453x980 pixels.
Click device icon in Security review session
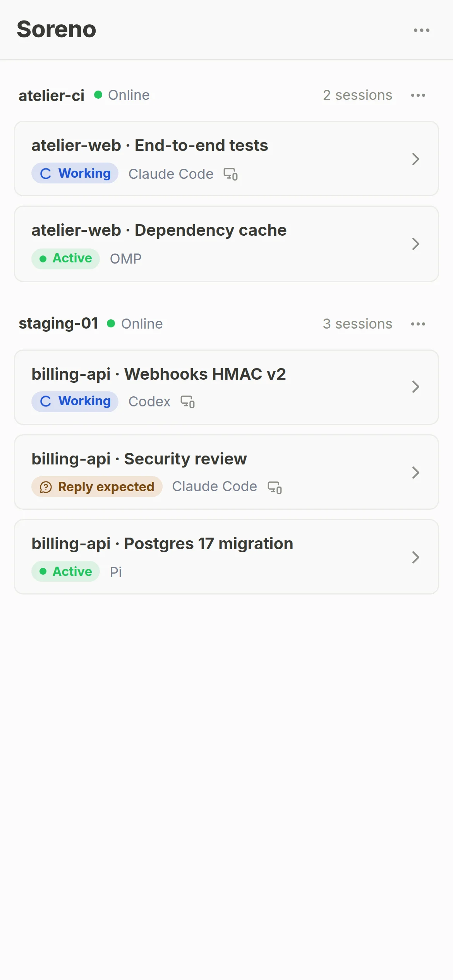point(275,487)
